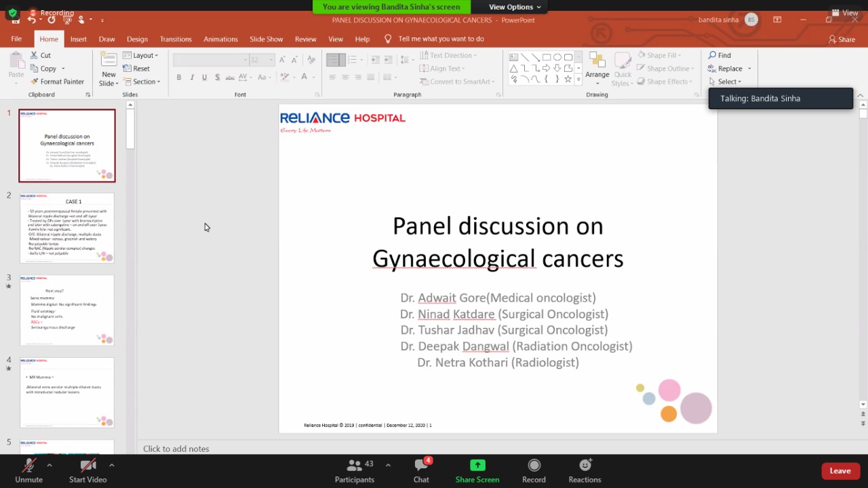868x488 pixels.
Task: Click the green Share Screen icon
Action: [477, 466]
